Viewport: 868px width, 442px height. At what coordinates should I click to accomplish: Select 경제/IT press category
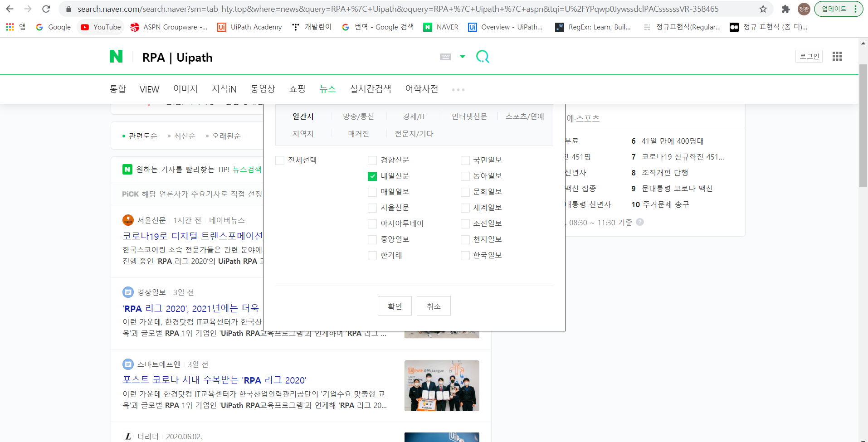[414, 117]
